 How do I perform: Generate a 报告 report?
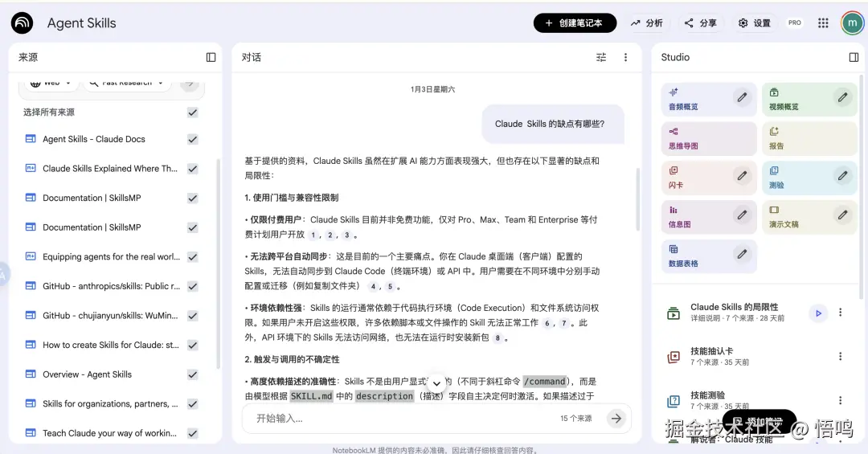click(809, 138)
